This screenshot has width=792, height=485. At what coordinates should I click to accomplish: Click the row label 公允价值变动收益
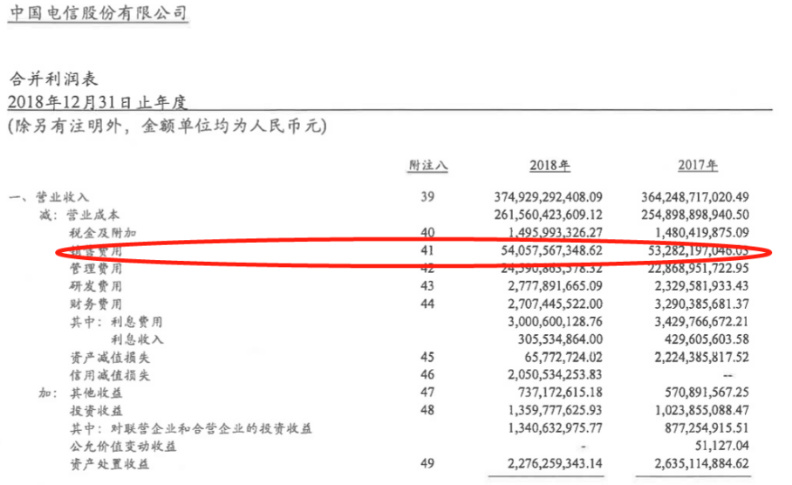(123, 447)
